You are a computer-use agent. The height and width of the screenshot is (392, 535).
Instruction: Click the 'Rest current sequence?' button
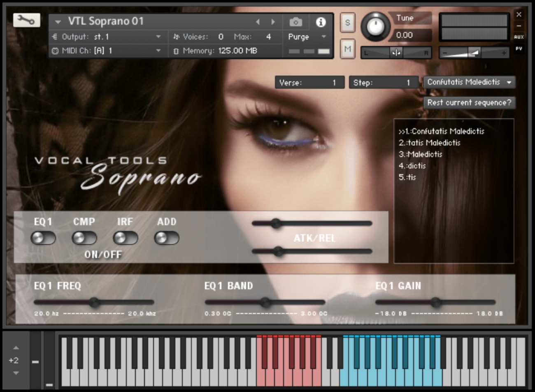pos(469,103)
